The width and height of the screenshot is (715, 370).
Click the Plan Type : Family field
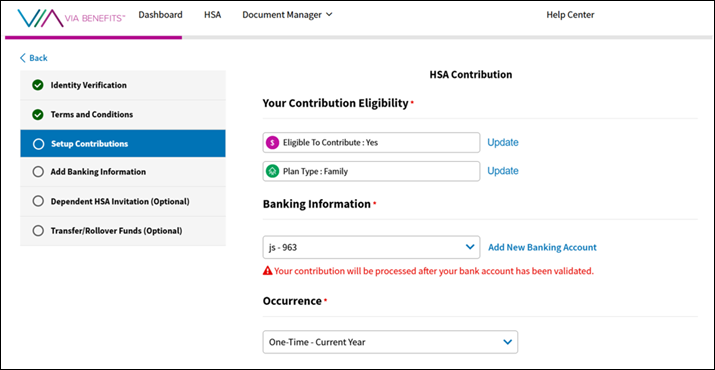(x=371, y=172)
